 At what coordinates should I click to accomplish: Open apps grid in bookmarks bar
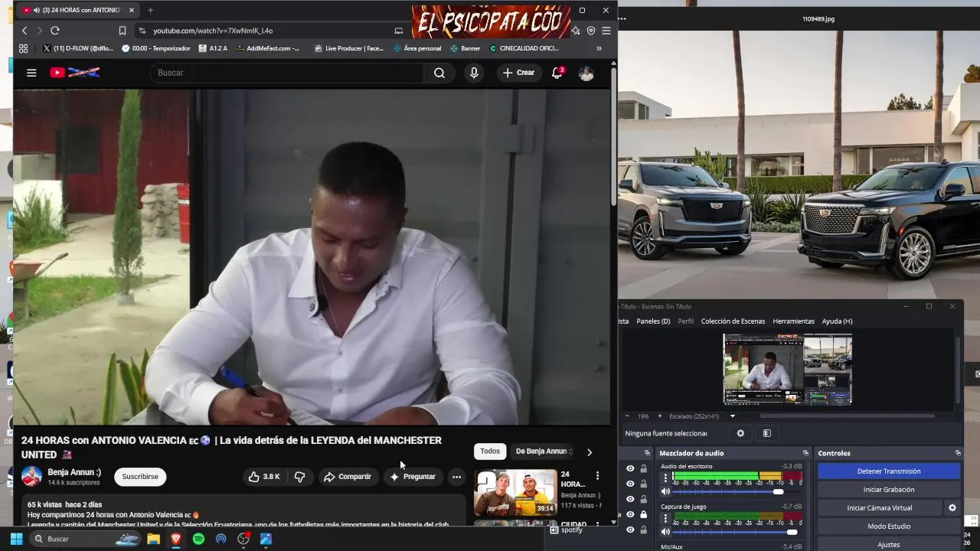tap(23, 48)
